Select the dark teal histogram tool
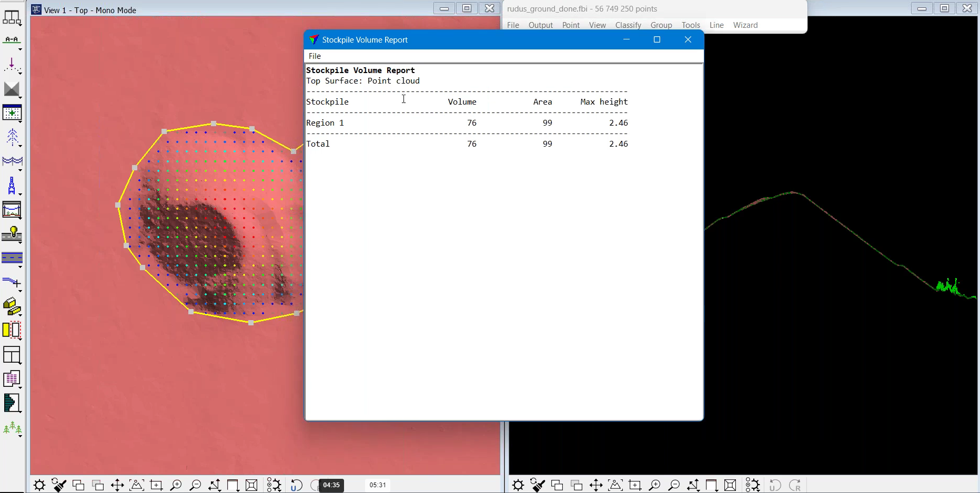This screenshot has width=980, height=493. [x=12, y=403]
